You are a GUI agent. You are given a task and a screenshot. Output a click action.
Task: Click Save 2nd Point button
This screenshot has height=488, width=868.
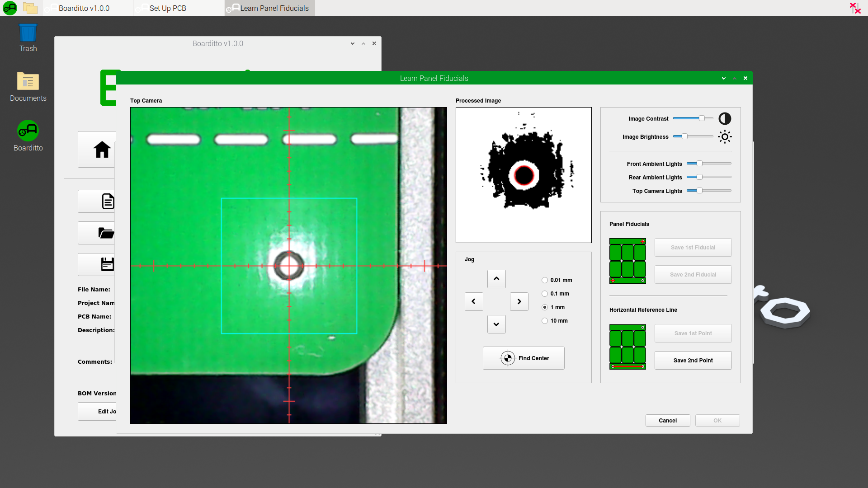[693, 361]
